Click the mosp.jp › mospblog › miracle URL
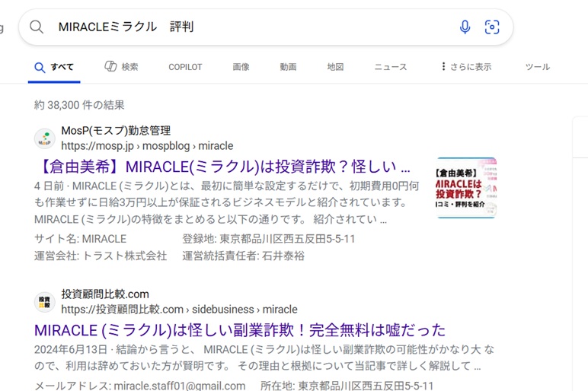Screen dimensions: 588x391 [147, 146]
